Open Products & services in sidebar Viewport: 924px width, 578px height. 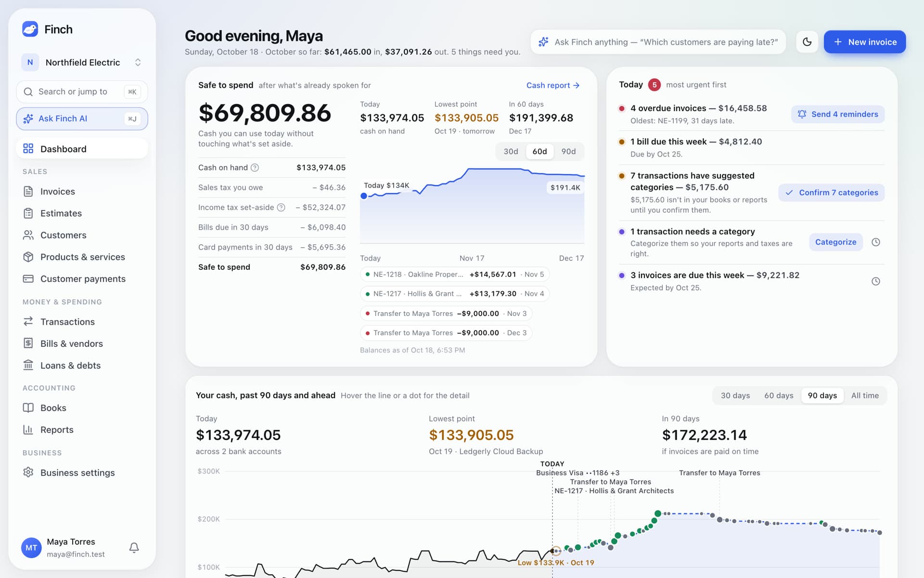[x=82, y=257]
